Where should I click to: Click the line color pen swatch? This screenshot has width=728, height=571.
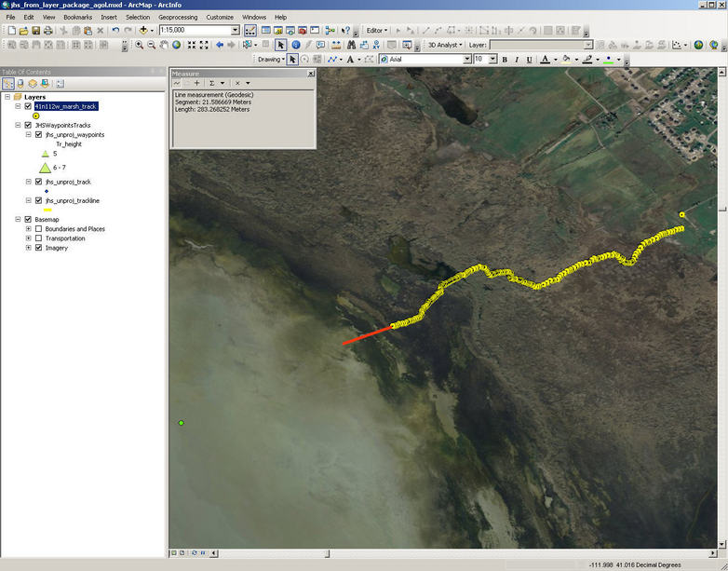point(587,60)
